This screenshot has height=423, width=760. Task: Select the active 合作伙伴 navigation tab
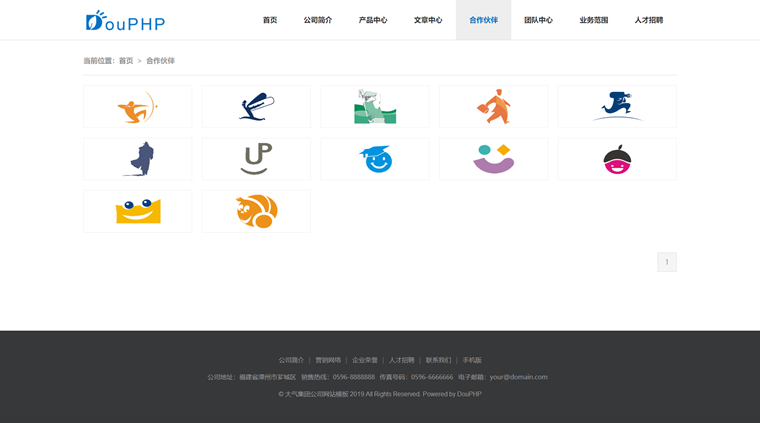[483, 20]
